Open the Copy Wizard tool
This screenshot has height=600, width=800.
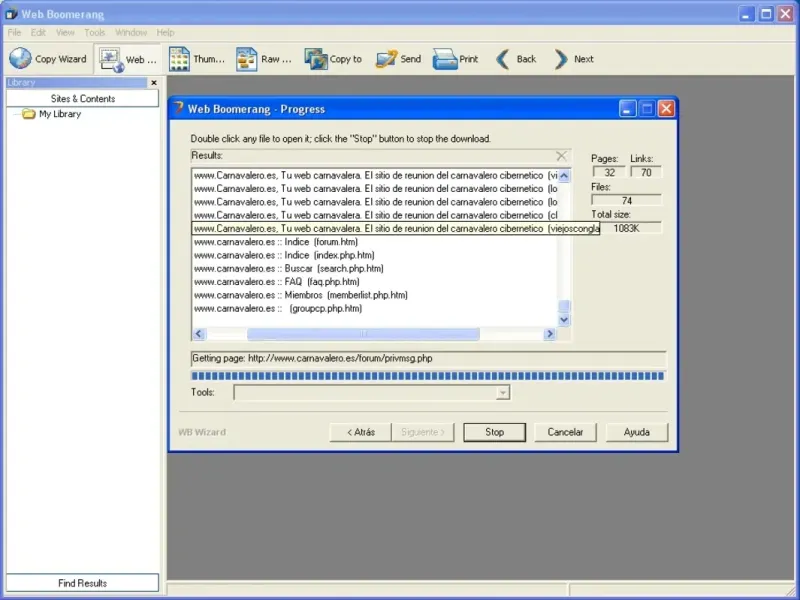[48, 59]
